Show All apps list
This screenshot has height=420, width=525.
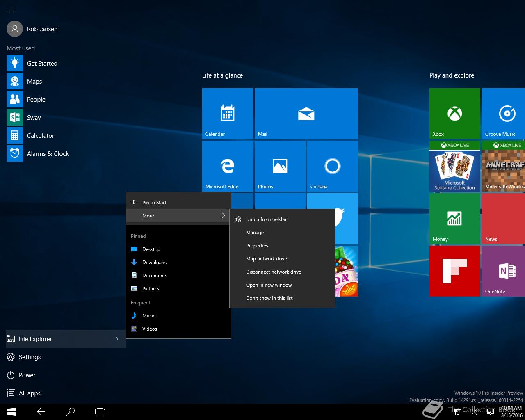point(66,393)
